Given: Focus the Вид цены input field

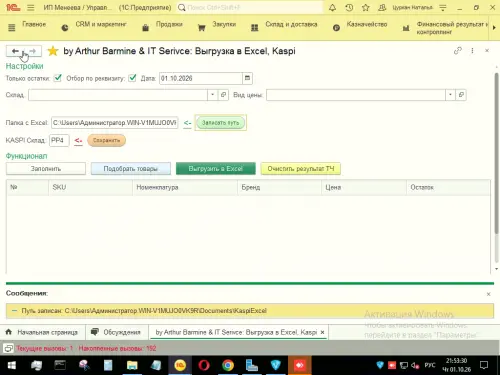Looking at the screenshot, I should 356,95.
